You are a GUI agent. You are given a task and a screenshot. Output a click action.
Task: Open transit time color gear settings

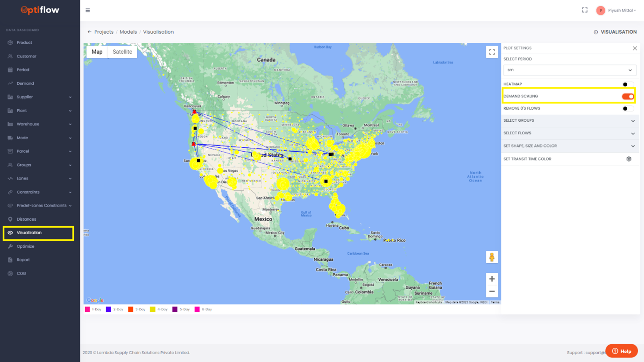[629, 159]
